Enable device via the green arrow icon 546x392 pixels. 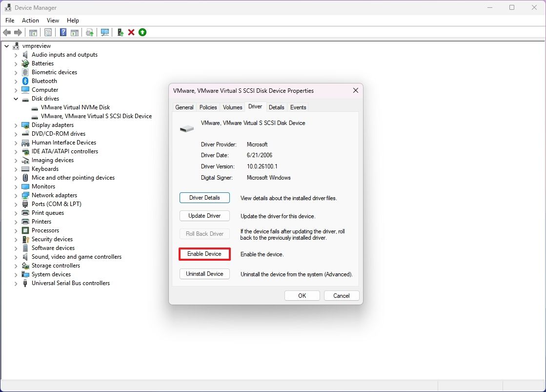click(142, 32)
